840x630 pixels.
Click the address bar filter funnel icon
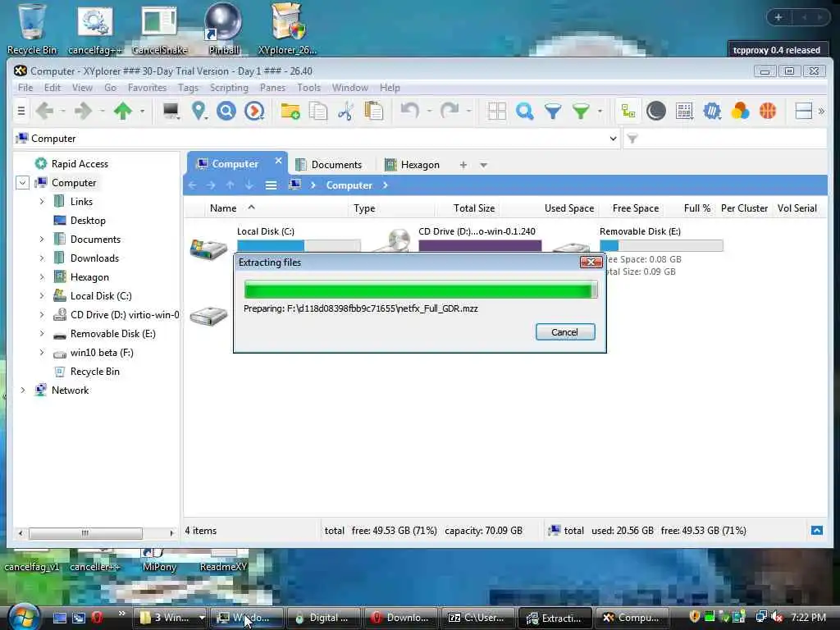click(x=632, y=139)
